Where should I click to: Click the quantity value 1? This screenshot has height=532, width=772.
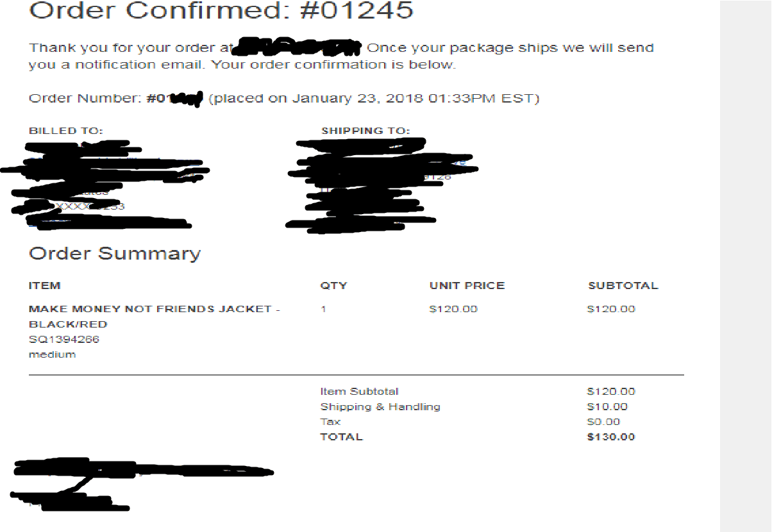pos(324,309)
